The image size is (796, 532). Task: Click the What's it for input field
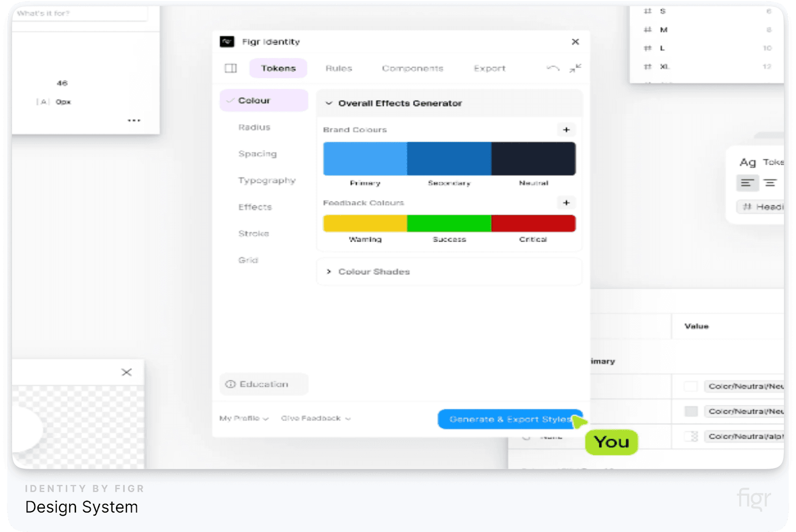tap(80, 13)
